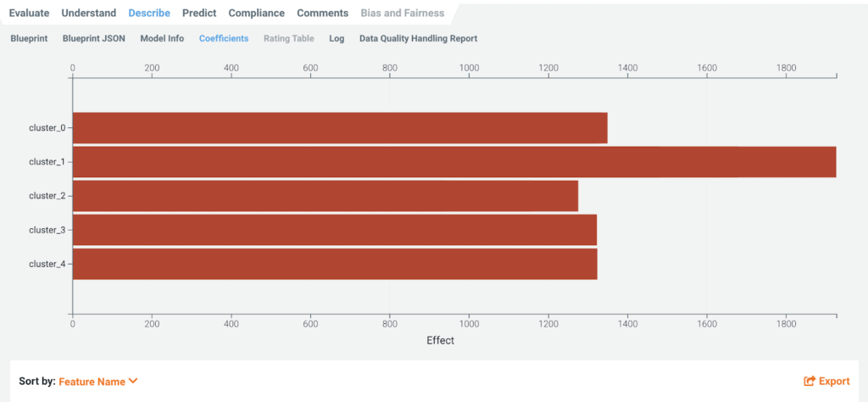Viewport: 868px width, 402px height.
Task: Expand the Sort by chevron arrow
Action: [133, 382]
